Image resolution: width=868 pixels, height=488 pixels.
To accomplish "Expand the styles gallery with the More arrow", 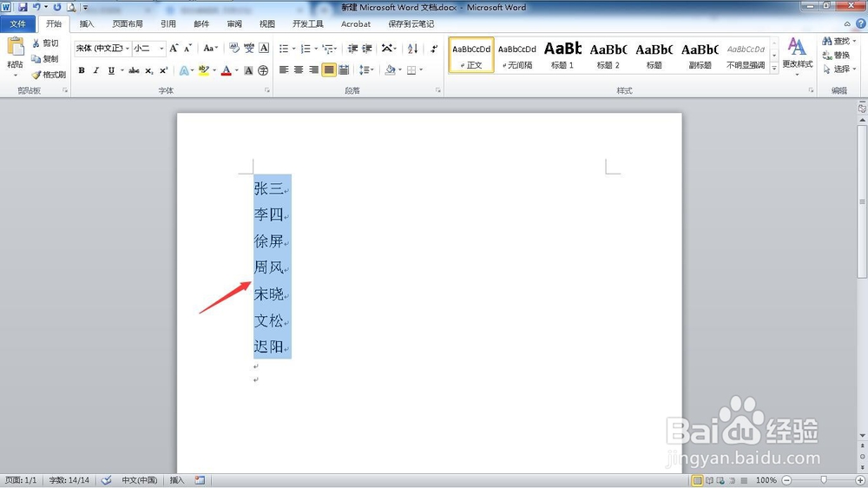I will tap(774, 67).
